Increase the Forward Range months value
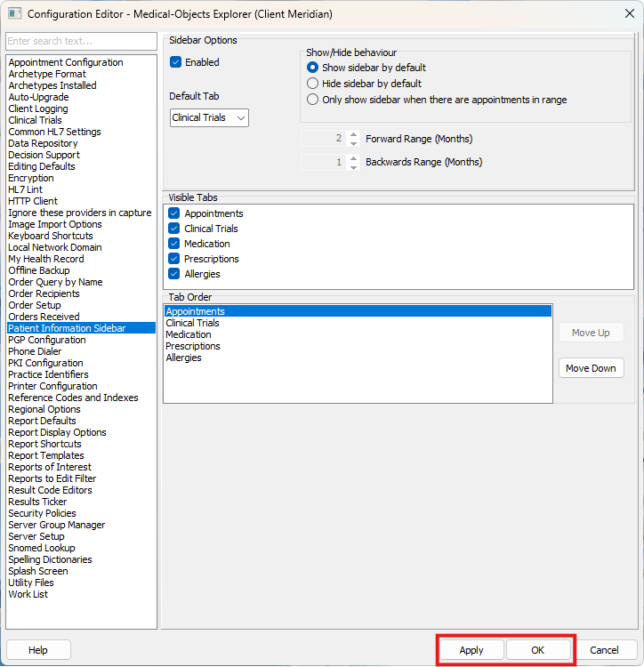Viewport: 644px width, 667px height. click(353, 135)
